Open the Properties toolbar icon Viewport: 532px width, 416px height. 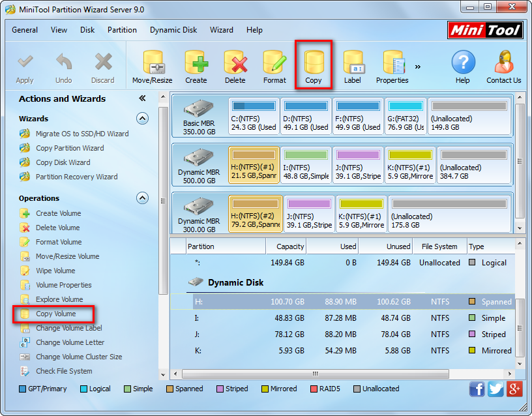(394, 62)
